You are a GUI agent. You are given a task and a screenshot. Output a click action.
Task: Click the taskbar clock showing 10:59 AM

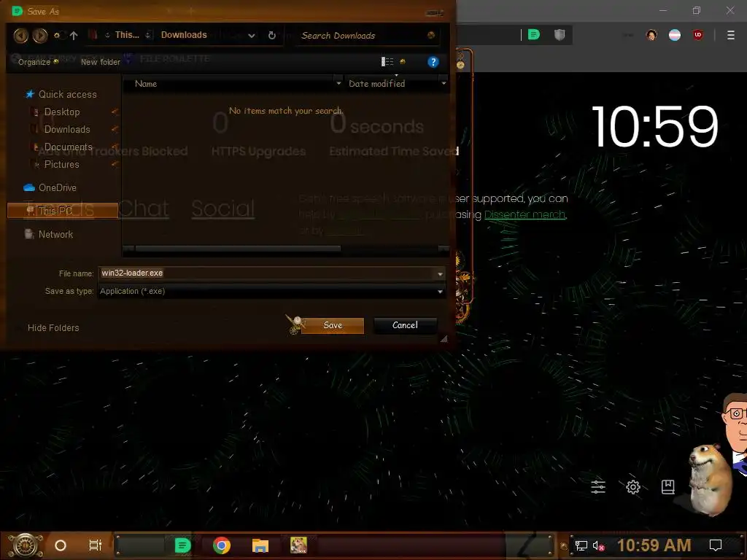click(x=654, y=545)
